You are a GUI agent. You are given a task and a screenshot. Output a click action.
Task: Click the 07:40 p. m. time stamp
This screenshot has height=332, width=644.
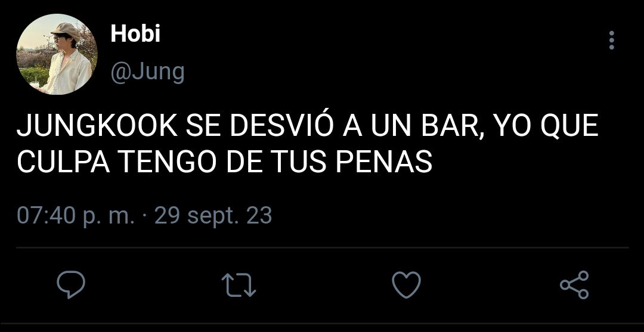click(x=76, y=215)
